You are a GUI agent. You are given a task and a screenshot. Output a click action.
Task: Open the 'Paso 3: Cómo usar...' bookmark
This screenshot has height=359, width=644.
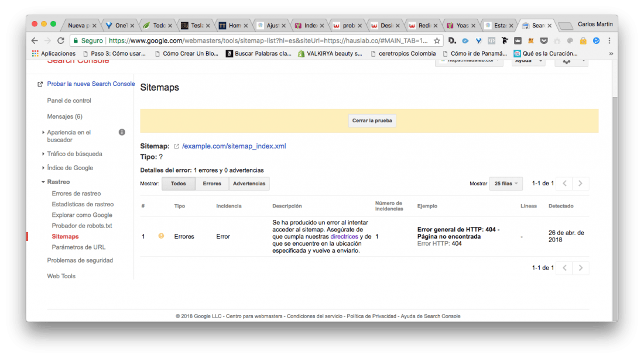coord(114,53)
